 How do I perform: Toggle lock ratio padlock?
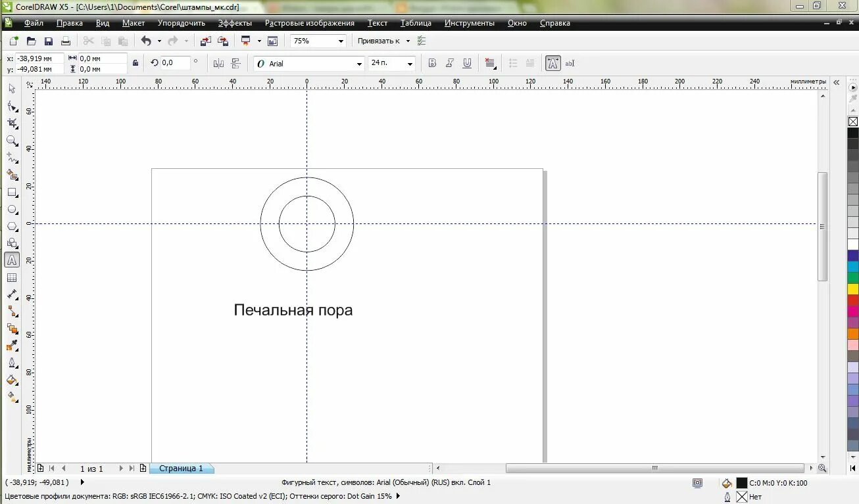tap(135, 63)
